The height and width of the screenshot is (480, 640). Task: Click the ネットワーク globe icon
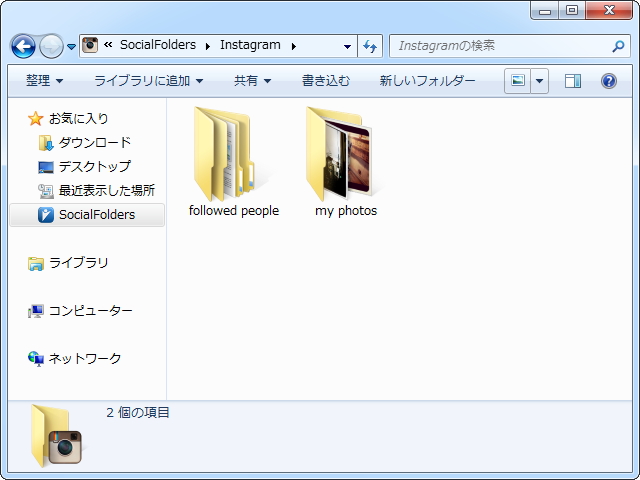tap(36, 359)
